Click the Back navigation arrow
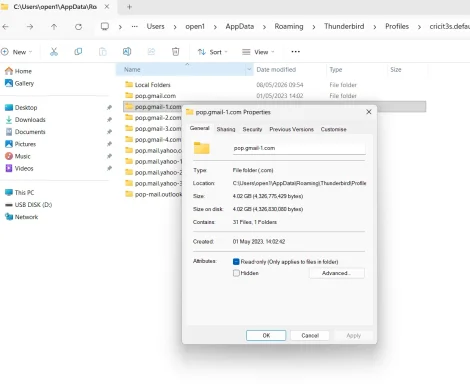This screenshot has height=384, width=470. tap(6, 27)
